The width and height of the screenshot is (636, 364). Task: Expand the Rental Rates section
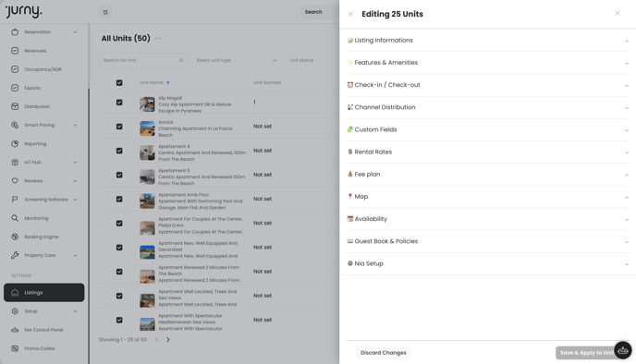(x=488, y=152)
